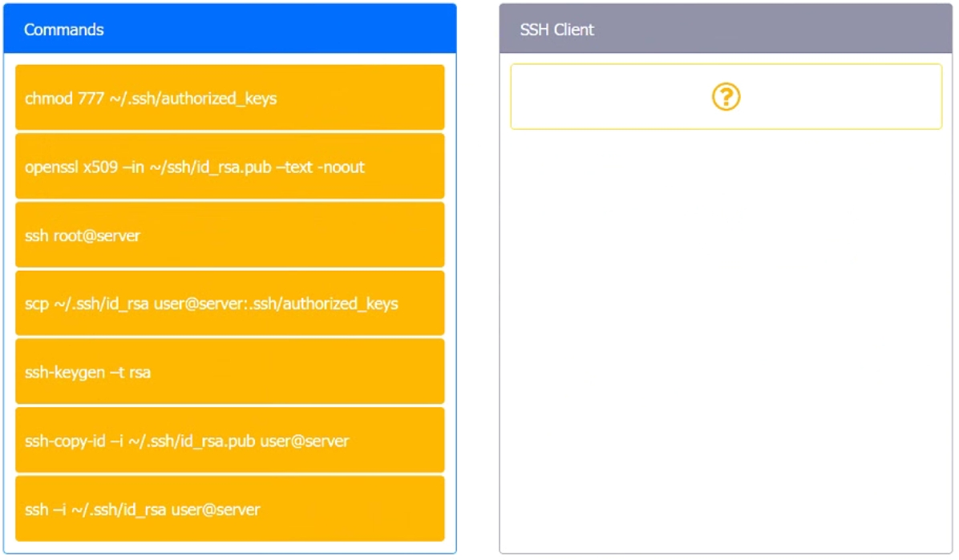Select the chmod 777 authorized_keys command

(230, 98)
